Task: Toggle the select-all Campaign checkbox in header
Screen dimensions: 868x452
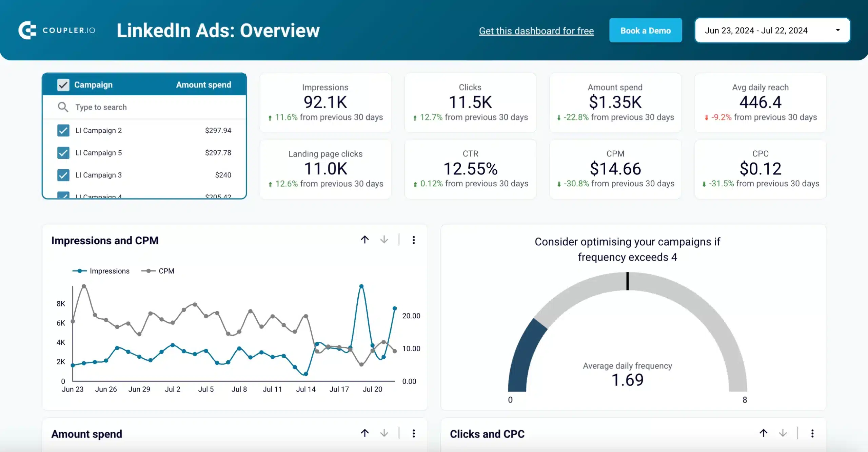Action: pyautogui.click(x=63, y=84)
